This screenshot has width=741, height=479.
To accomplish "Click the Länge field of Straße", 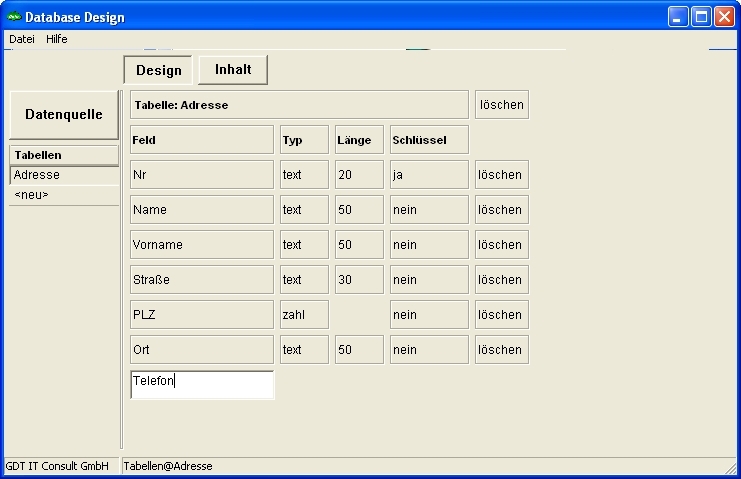I will 359,280.
